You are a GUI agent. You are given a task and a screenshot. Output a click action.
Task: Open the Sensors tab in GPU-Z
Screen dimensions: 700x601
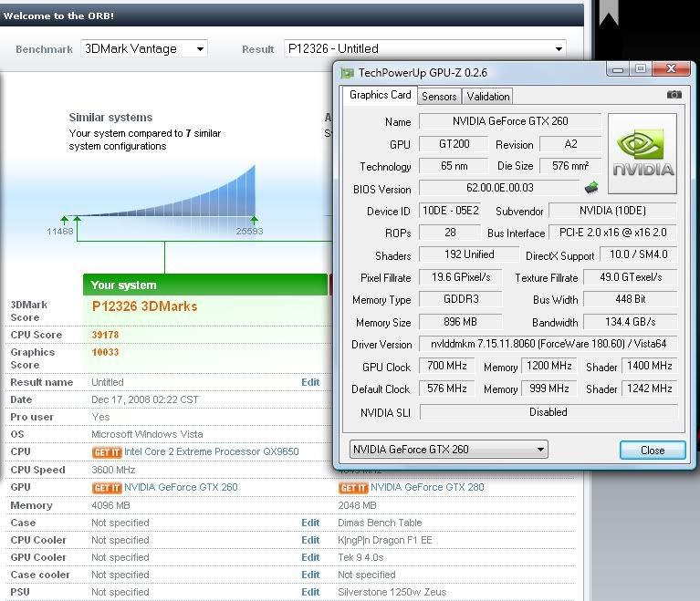(439, 97)
